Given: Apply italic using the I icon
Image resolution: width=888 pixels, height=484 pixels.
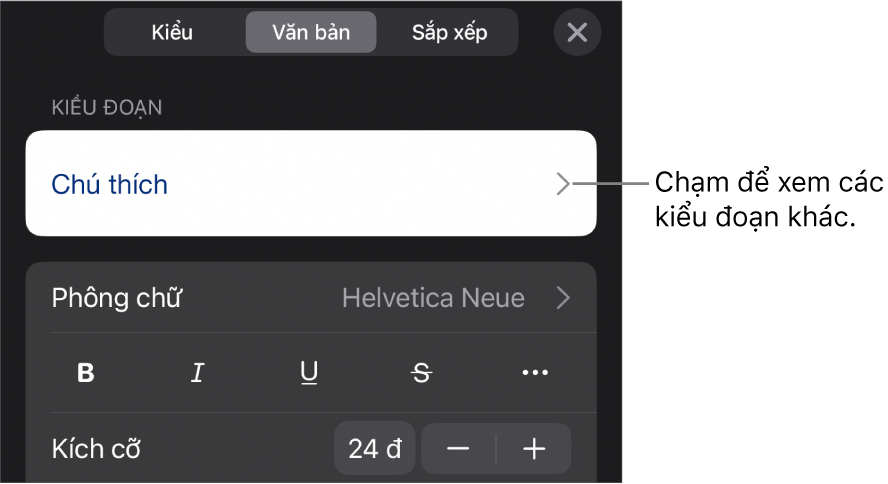Looking at the screenshot, I should coord(197,372).
